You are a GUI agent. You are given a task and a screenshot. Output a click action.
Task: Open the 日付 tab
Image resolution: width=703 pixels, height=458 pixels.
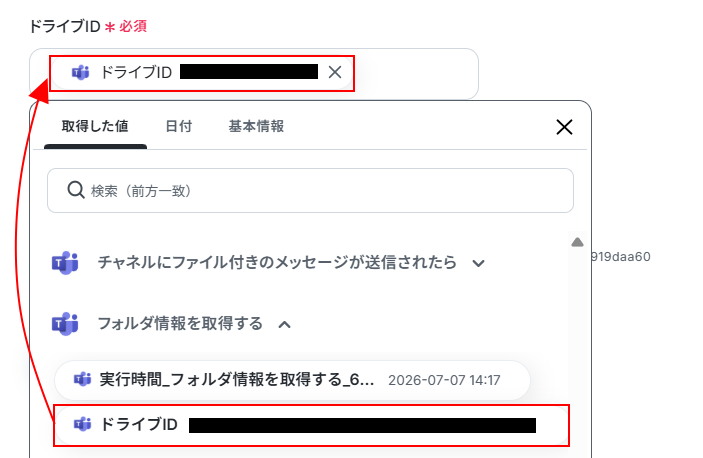pos(178,126)
